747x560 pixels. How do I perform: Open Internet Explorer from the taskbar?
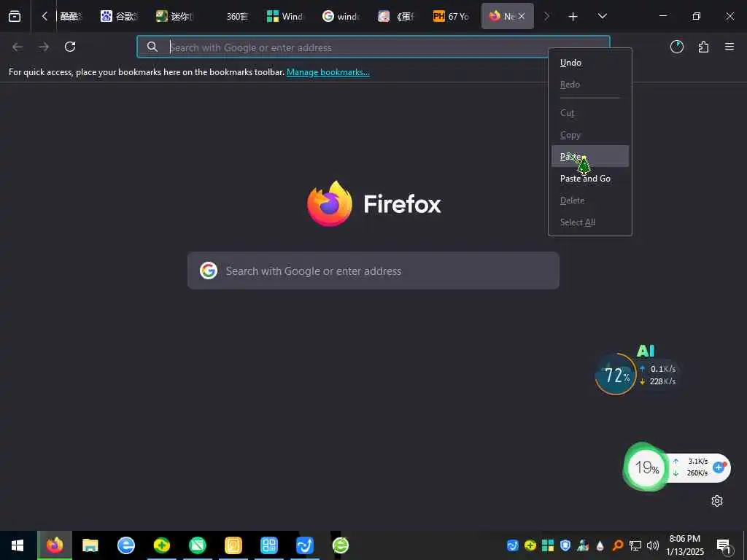tap(125, 545)
